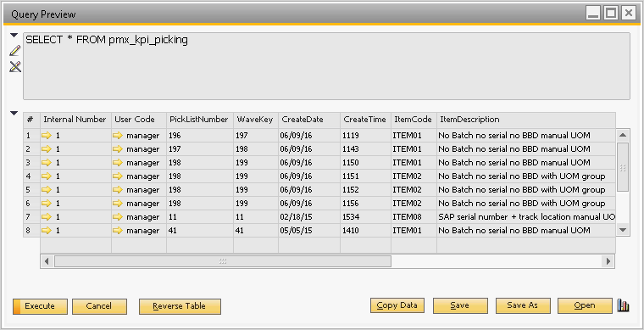
Task: Click the vertical scrollbar up arrow
Action: pos(623,135)
